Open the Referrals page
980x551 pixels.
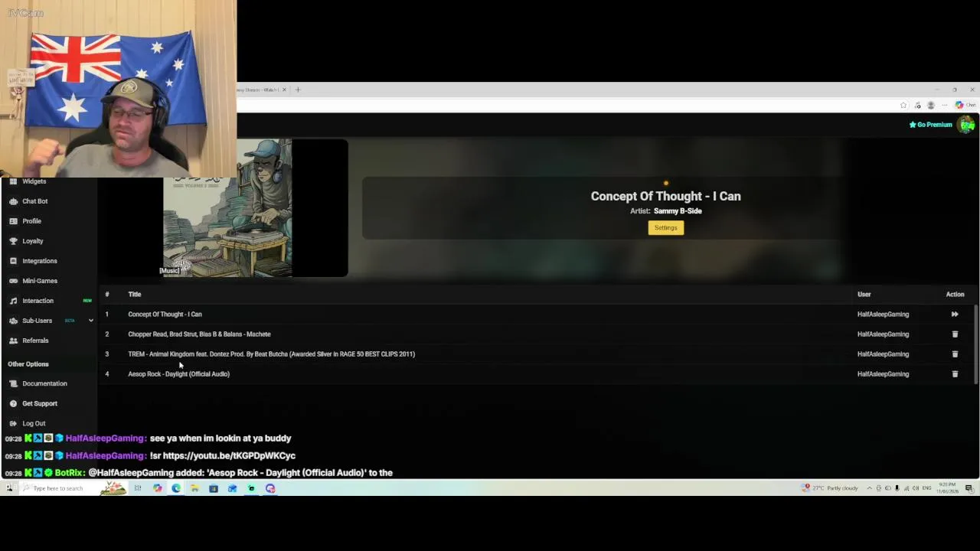34,341
